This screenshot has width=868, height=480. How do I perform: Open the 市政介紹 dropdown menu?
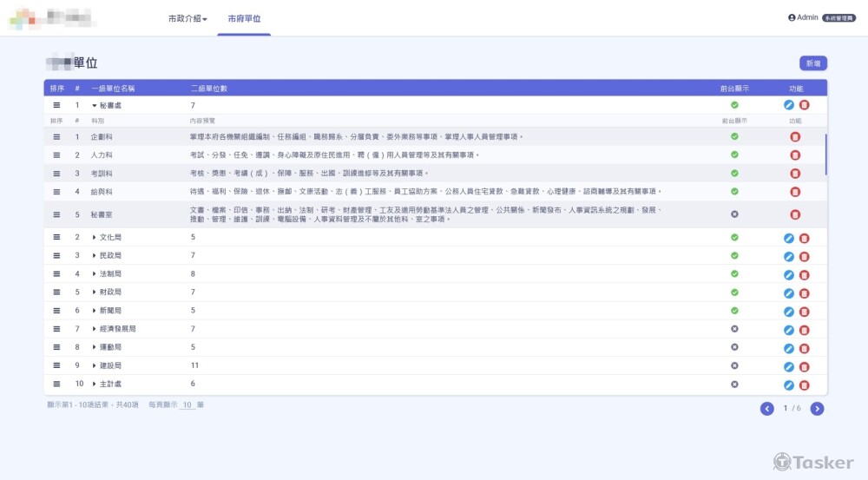pos(187,18)
